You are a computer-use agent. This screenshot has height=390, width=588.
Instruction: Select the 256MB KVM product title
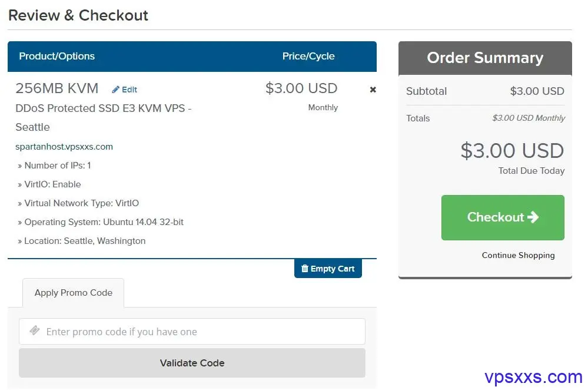57,88
